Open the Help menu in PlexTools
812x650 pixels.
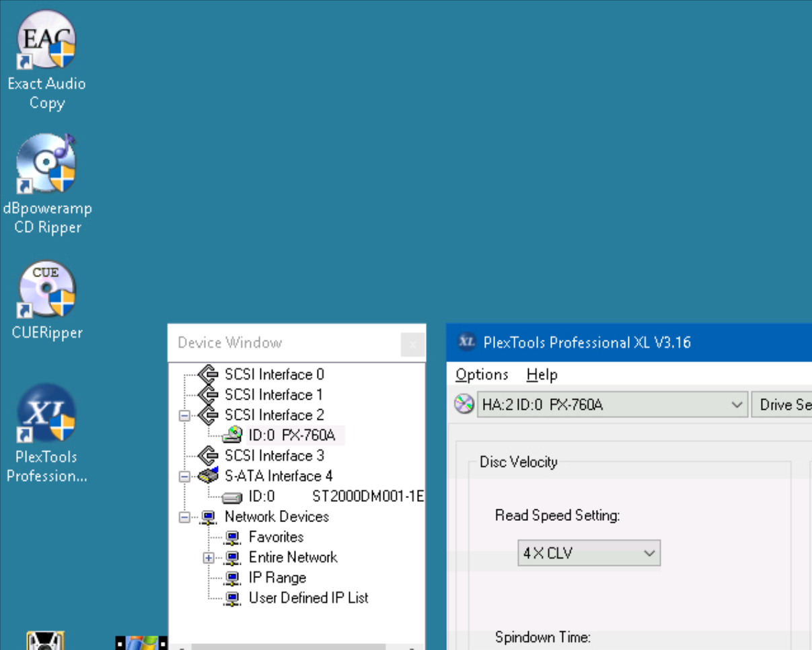click(x=542, y=374)
